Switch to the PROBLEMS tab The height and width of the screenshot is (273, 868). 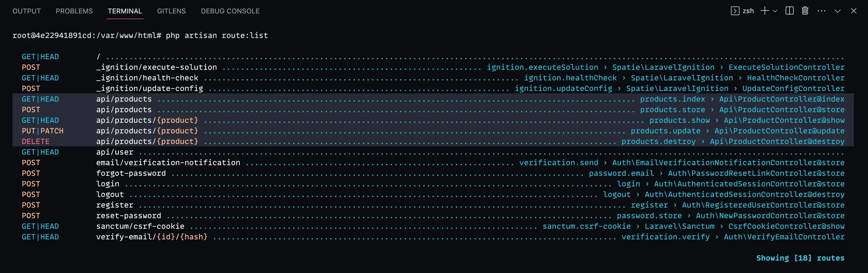[74, 11]
